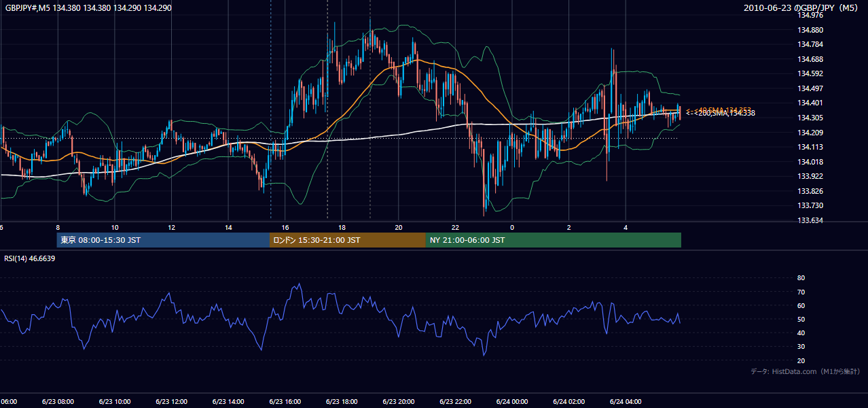This screenshot has height=408, width=868.
Task: Click price axis label 134.976
Action: click(x=810, y=16)
